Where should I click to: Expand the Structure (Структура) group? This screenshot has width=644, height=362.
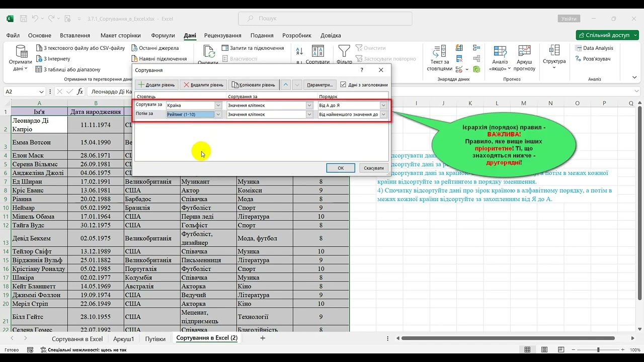[554, 57]
